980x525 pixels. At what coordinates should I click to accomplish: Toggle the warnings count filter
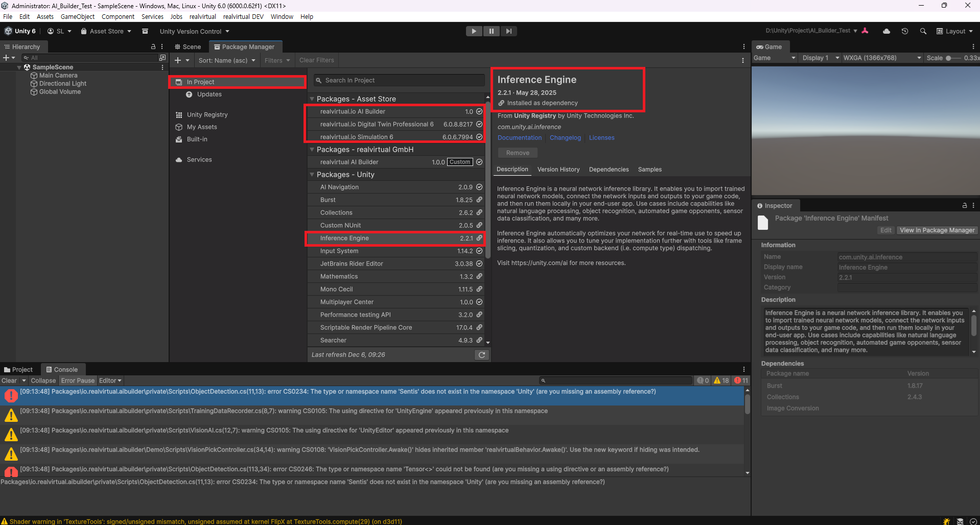tap(721, 380)
